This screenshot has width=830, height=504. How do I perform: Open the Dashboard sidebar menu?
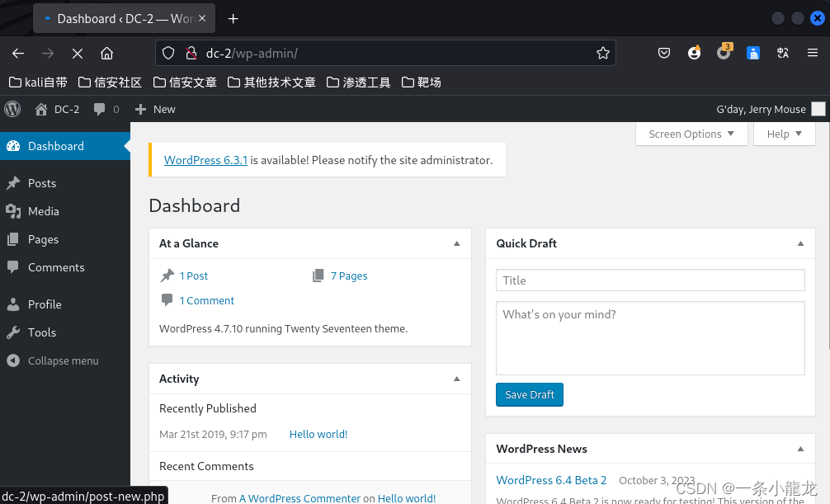click(x=65, y=146)
